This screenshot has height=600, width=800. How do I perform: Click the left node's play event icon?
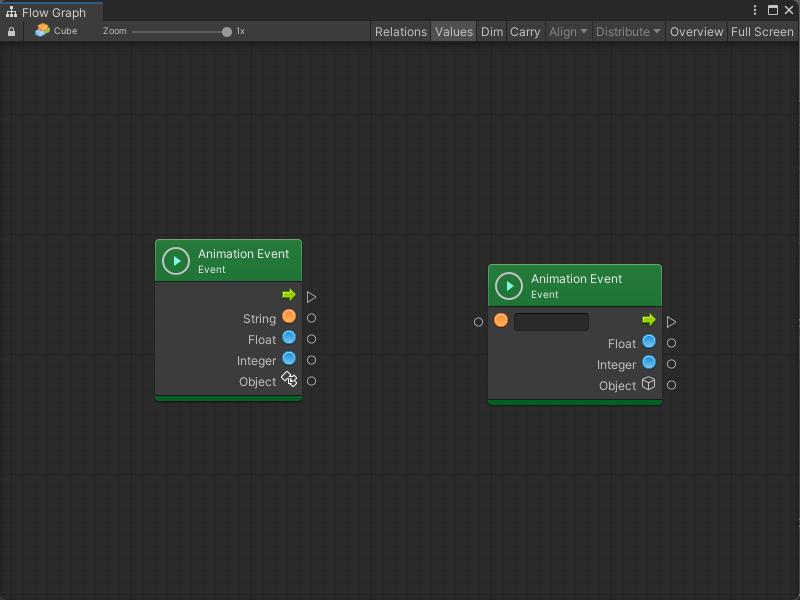176,261
